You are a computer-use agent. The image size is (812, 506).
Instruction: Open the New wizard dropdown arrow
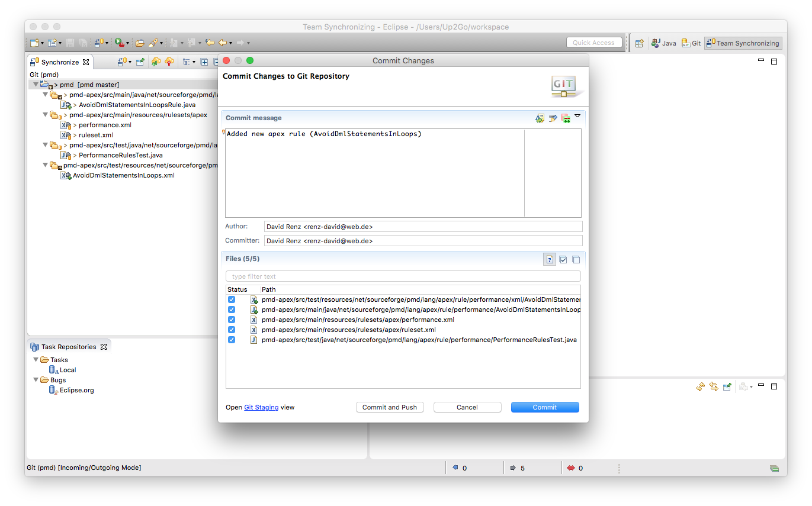(43, 43)
